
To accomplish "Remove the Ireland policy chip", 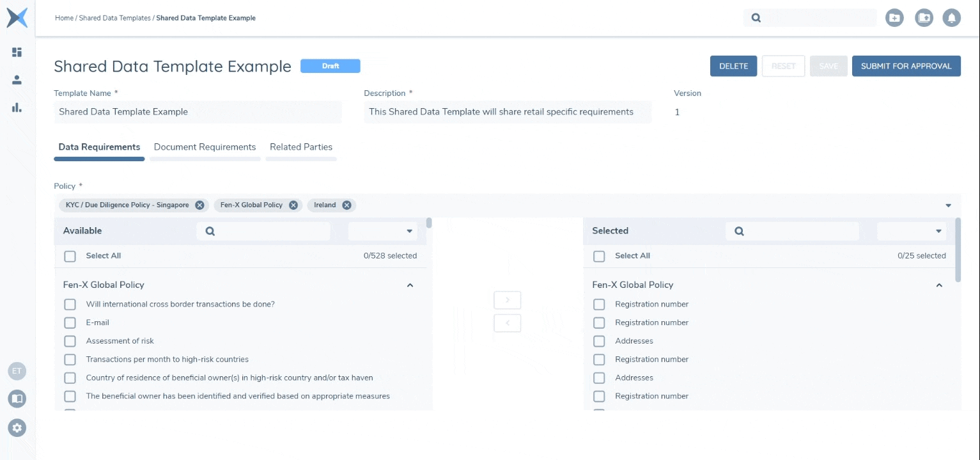I will [x=346, y=205].
